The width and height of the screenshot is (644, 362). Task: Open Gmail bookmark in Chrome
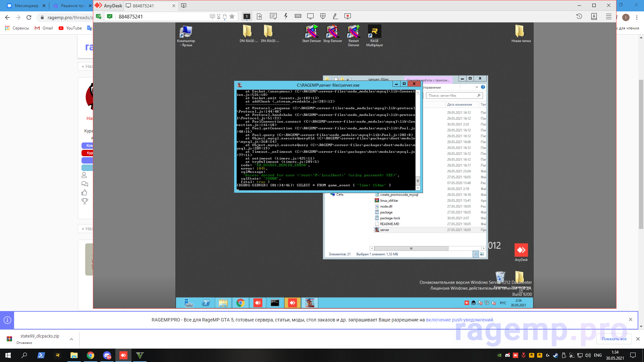point(44,28)
